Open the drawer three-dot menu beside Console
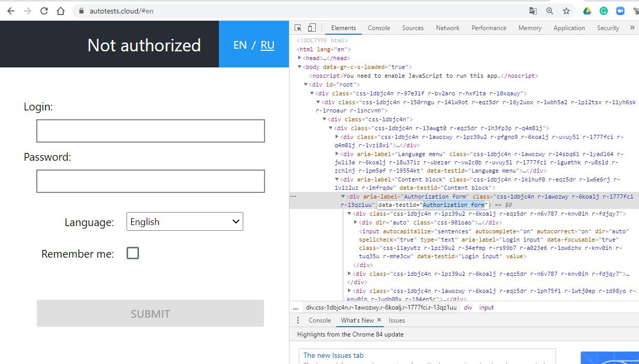 pos(298,320)
